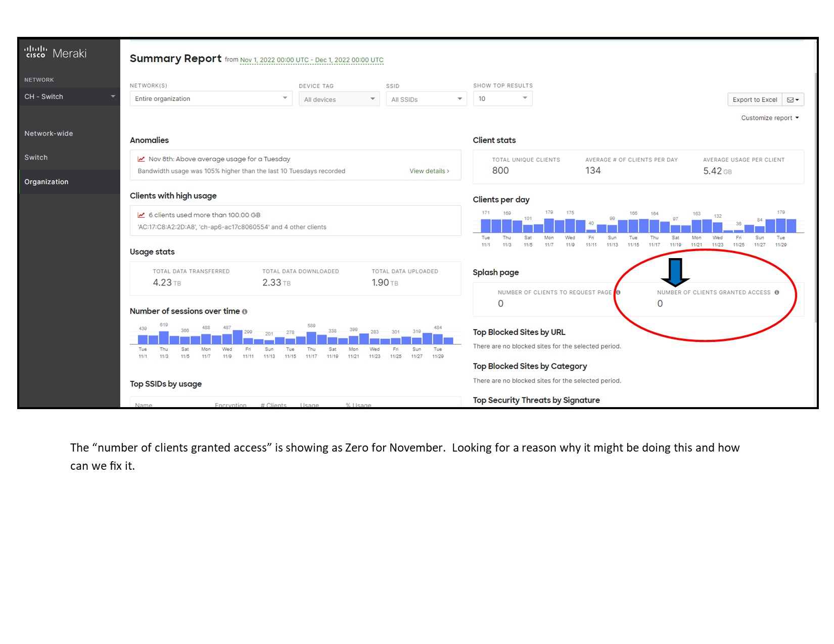Image resolution: width=834 pixels, height=644 pixels.
Task: Go to Organization in the sidebar
Action: click(x=47, y=182)
